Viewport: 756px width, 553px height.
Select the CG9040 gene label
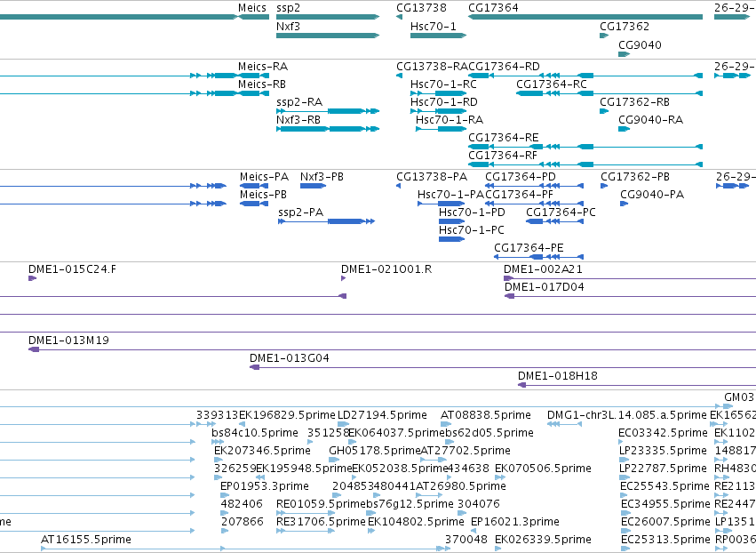pyautogui.click(x=640, y=44)
